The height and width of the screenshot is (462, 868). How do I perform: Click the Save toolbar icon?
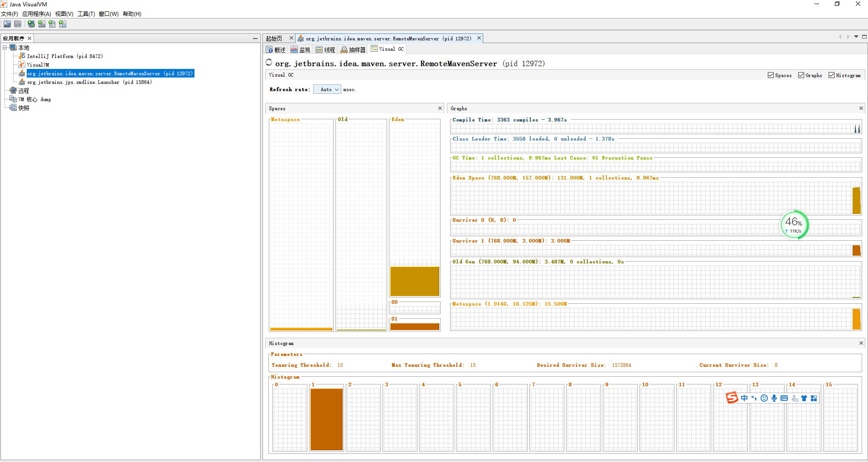18,24
